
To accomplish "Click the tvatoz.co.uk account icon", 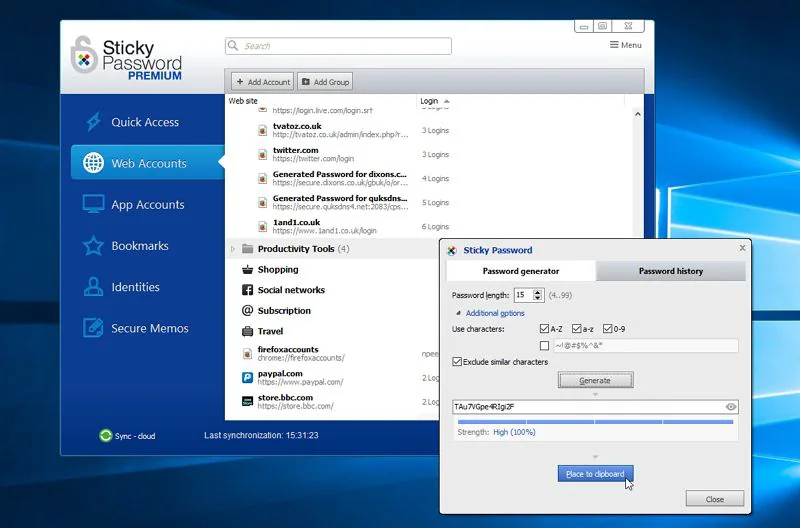I will tap(262, 131).
